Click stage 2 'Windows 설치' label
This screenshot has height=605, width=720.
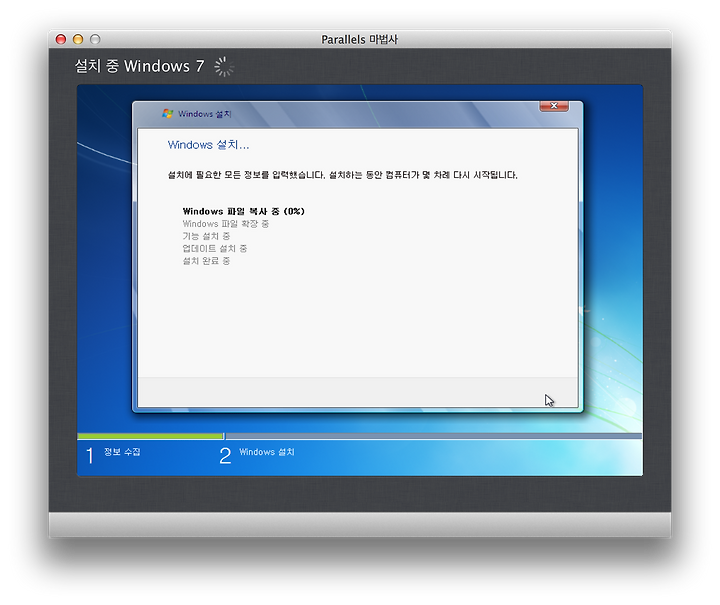tap(267, 452)
